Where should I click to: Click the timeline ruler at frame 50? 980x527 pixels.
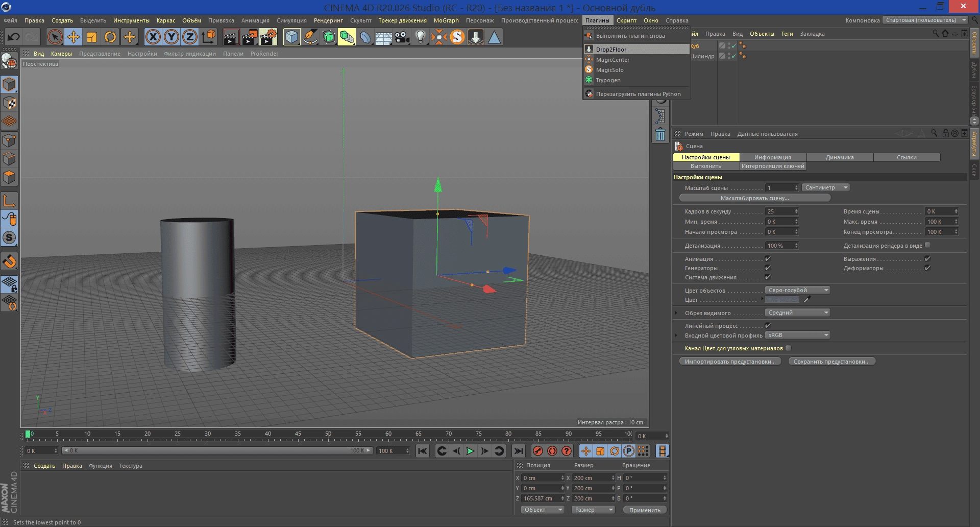(x=328, y=435)
